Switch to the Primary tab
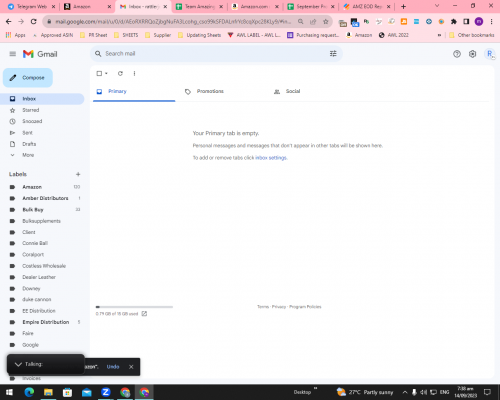This screenshot has height=400, width=500. [x=134, y=91]
